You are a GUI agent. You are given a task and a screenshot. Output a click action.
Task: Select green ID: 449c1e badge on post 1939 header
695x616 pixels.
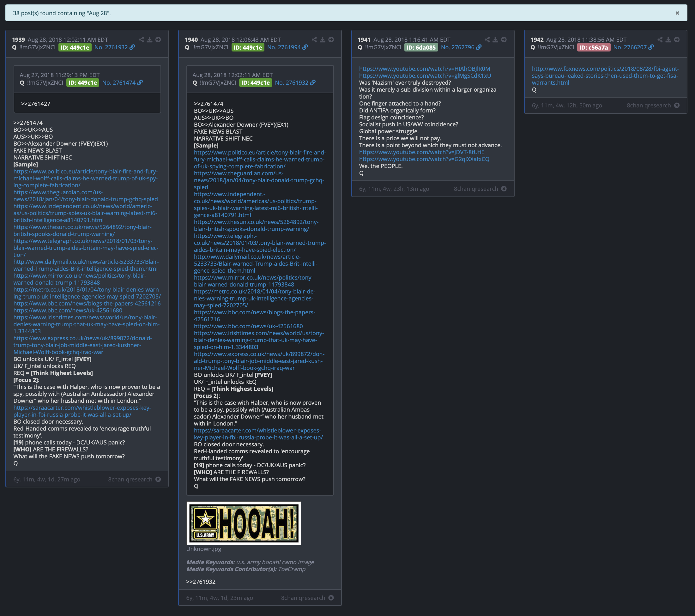point(75,47)
